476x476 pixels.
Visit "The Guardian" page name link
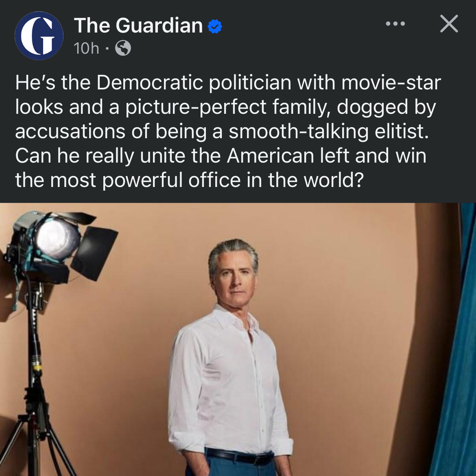pyautogui.click(x=138, y=26)
